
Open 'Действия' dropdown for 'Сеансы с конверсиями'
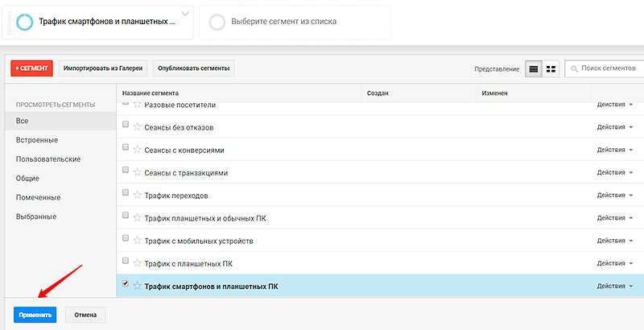(614, 151)
